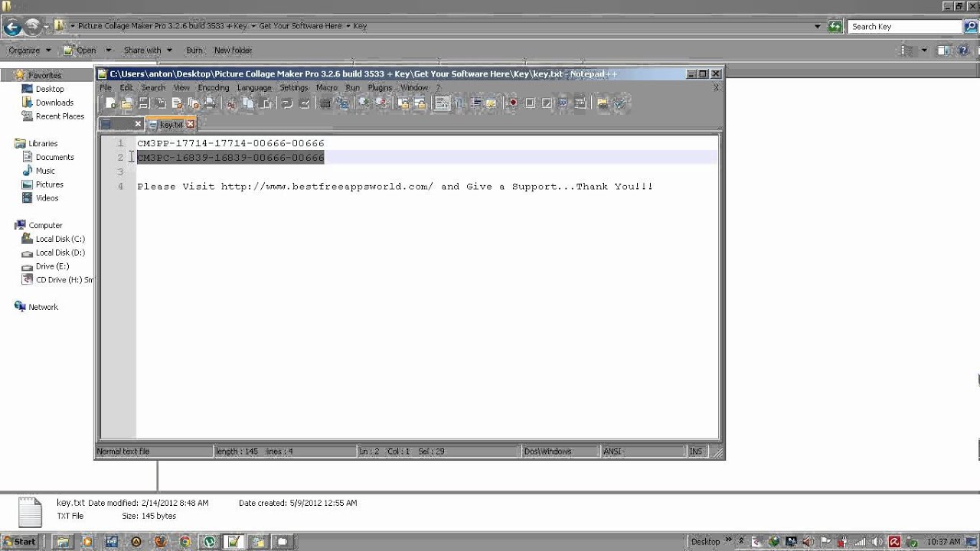
Task: Click the Zoom In icon in Notepad++
Action: (364, 103)
